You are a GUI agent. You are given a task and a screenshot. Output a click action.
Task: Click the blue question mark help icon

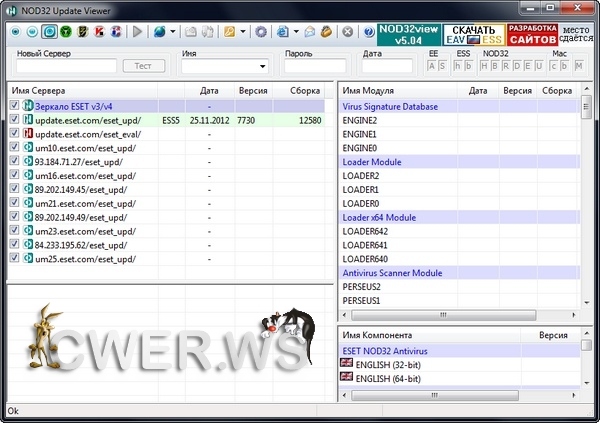[x=366, y=31]
